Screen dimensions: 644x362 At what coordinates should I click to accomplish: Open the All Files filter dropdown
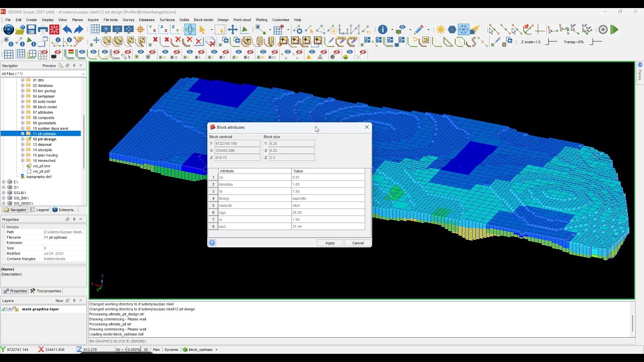pos(84,74)
